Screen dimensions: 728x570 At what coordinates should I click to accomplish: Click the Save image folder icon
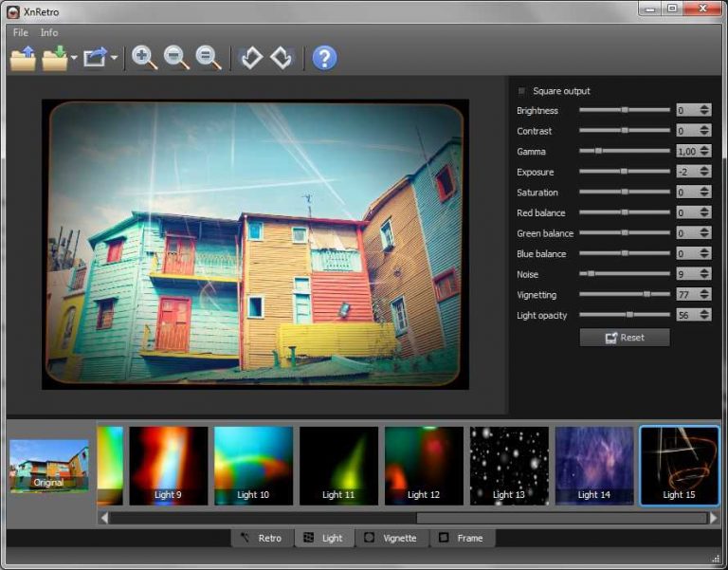point(55,58)
